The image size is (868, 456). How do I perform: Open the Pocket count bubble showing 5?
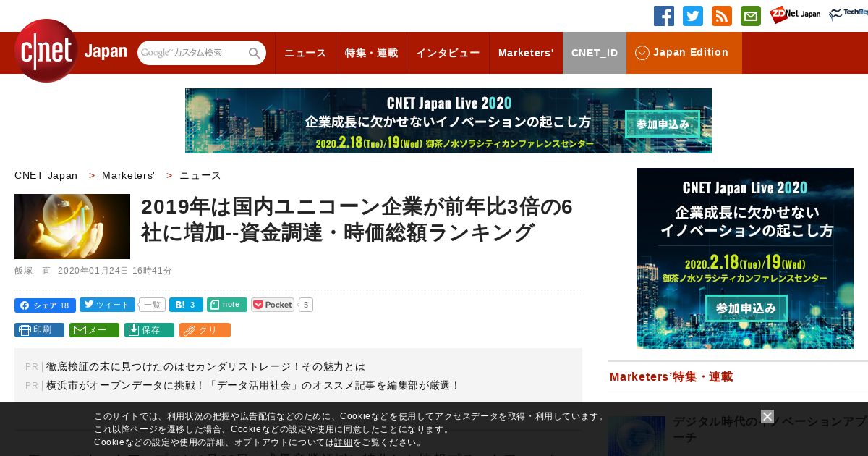coord(306,305)
